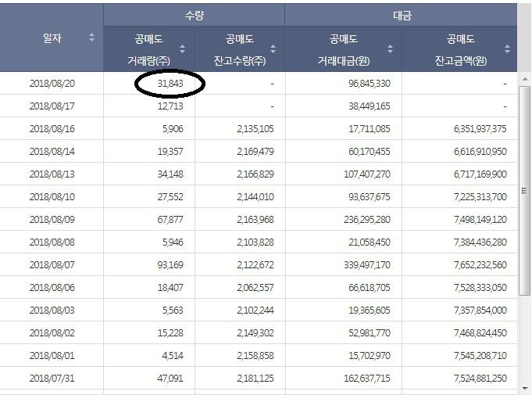Click balance quantity 2,181,125
This screenshot has height=395, width=532.
click(255, 379)
